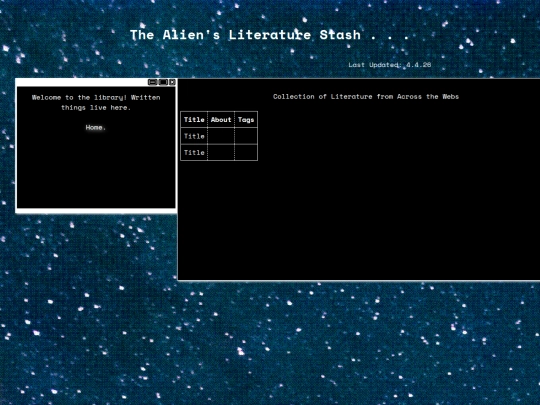Click Collection of Literature from Across the Webs
The height and width of the screenshot is (405, 540).
point(366,97)
